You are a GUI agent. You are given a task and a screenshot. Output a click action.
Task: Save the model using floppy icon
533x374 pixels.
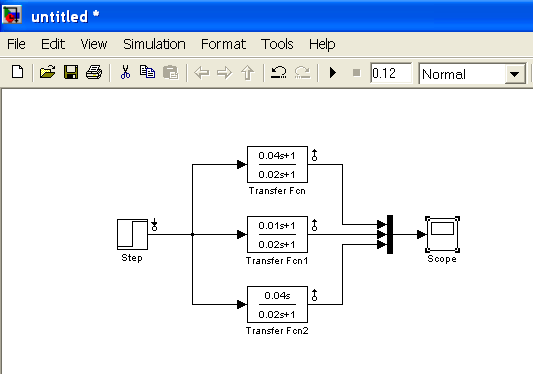tap(71, 72)
